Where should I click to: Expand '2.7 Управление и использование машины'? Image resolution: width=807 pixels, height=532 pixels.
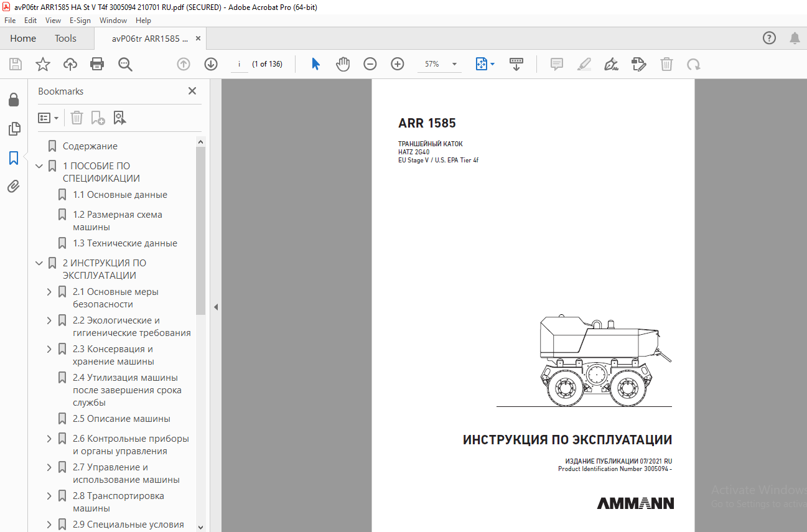(49, 467)
